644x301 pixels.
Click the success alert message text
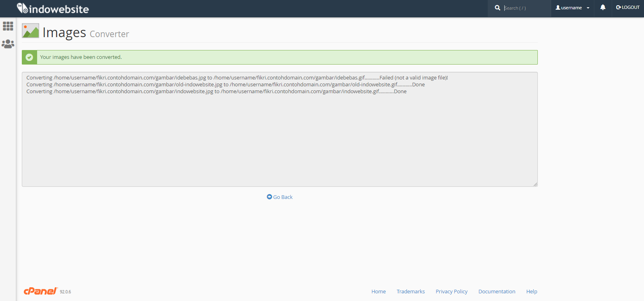coord(81,57)
